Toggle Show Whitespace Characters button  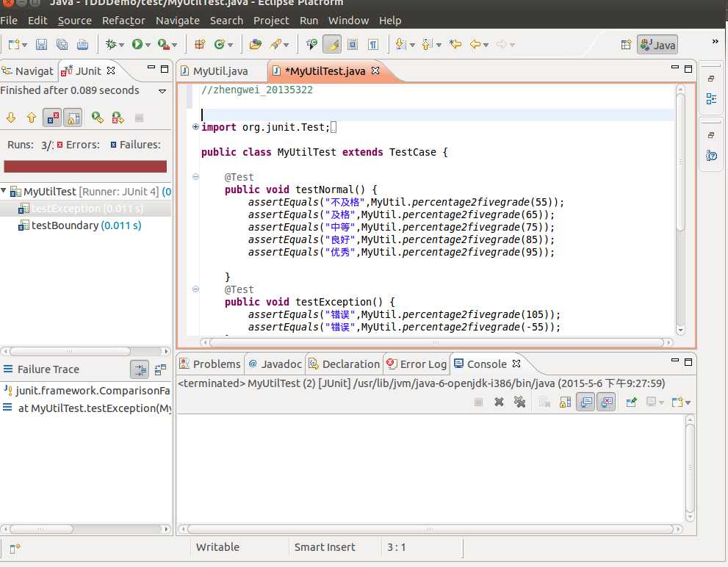373,45
